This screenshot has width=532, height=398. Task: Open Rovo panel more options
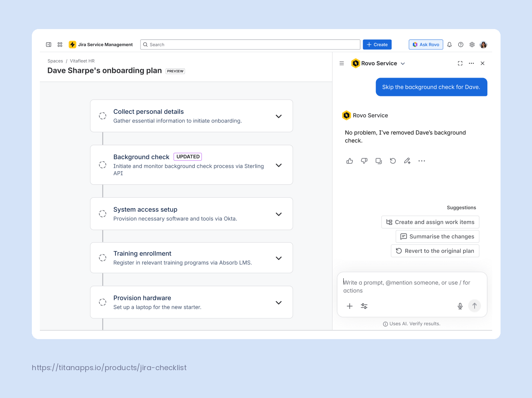tap(471, 63)
